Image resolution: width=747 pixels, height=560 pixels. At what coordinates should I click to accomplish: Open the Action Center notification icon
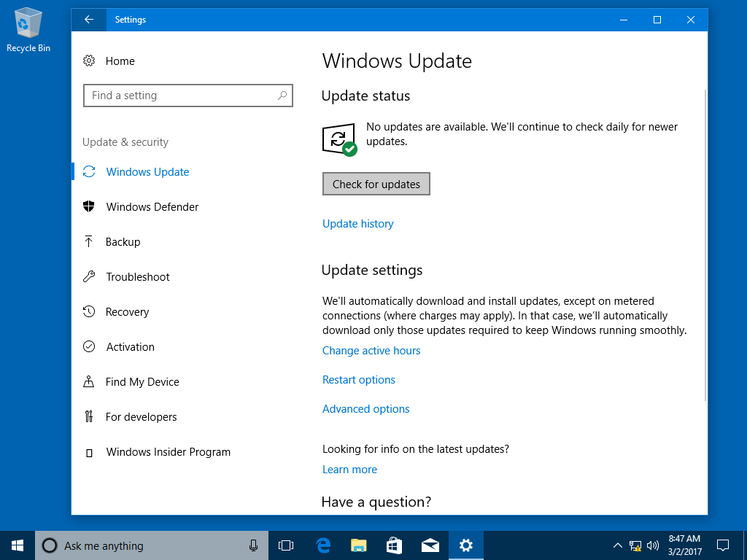tap(721, 545)
